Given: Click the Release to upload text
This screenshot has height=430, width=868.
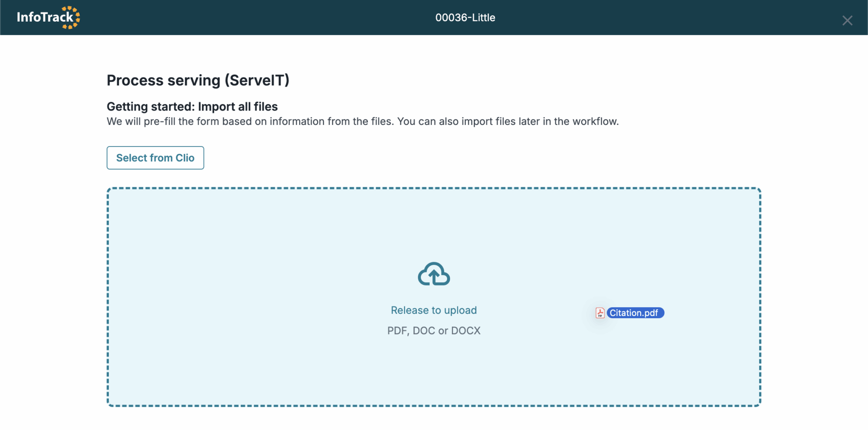Looking at the screenshot, I should [x=434, y=310].
